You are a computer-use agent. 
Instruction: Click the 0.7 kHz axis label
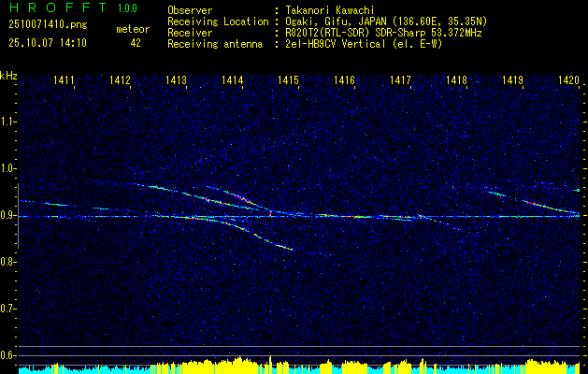(x=7, y=309)
